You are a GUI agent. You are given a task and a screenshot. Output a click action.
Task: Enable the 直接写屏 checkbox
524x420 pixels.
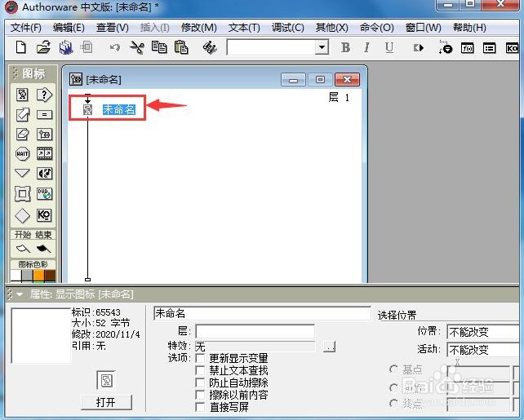[200, 407]
